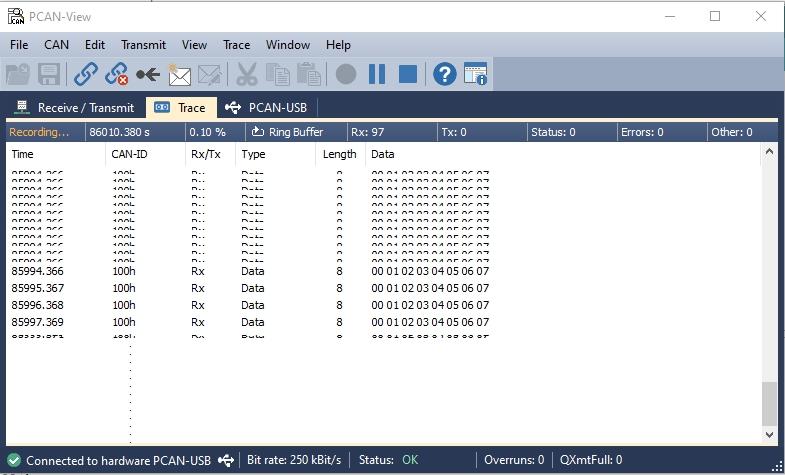
Task: Click the Recording... status label
Action: click(x=39, y=132)
